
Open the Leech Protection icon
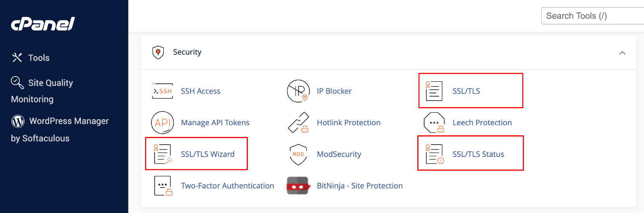pyautogui.click(x=434, y=122)
